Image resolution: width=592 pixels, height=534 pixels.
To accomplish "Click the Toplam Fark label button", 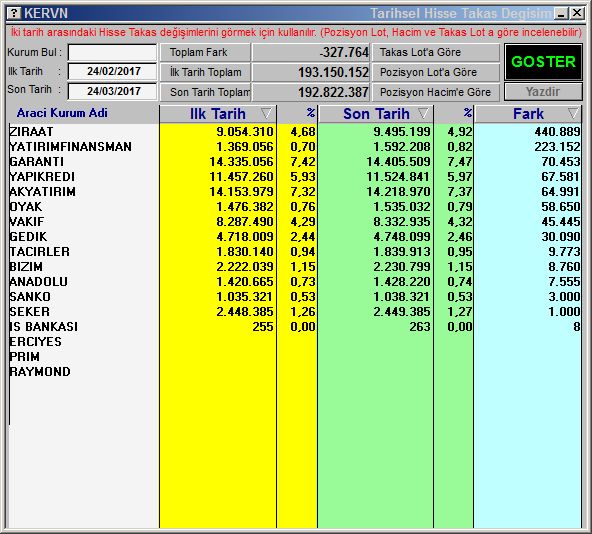I will pyautogui.click(x=205, y=52).
